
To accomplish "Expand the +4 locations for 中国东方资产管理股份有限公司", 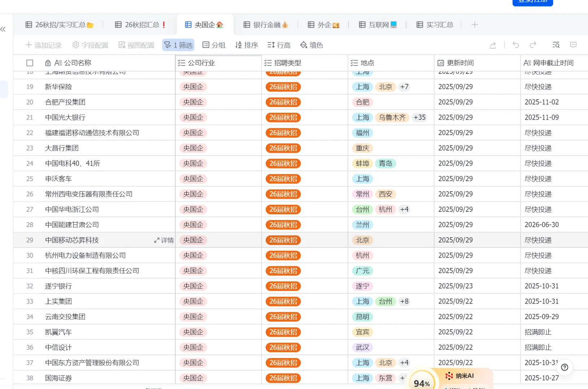I will [x=404, y=363].
